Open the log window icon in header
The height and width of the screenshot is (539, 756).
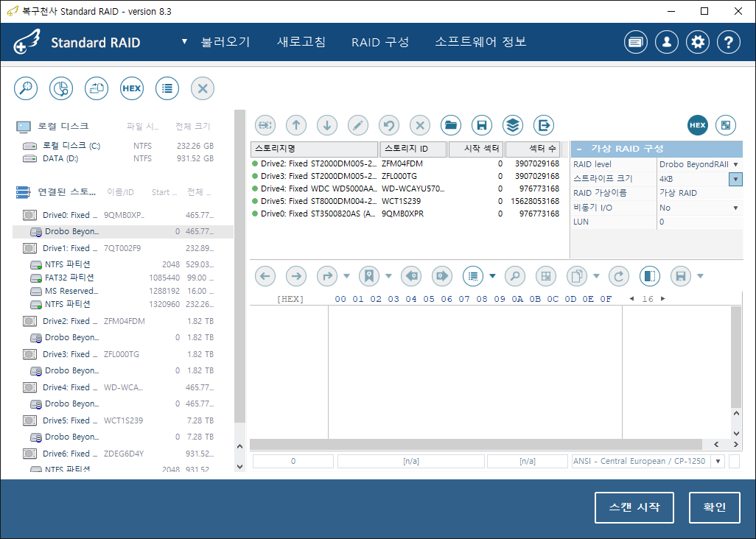(635, 43)
